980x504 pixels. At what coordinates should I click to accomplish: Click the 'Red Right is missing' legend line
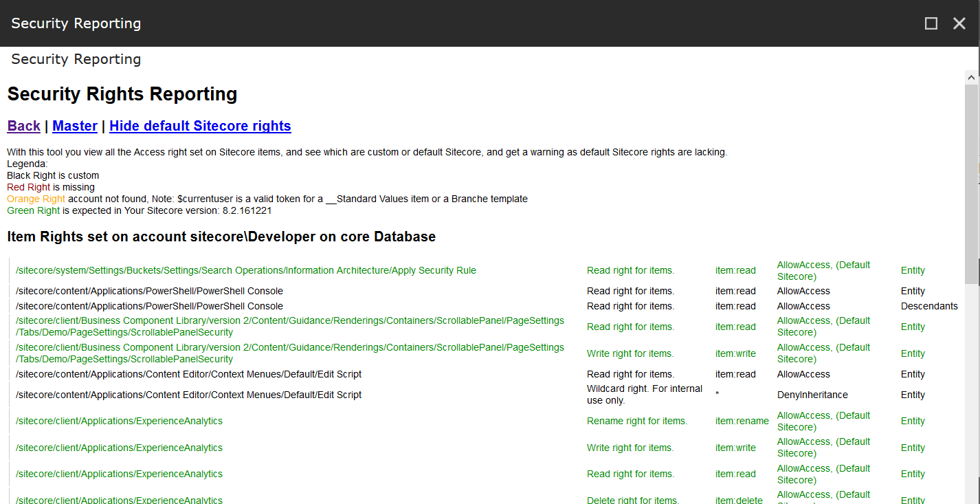51,187
